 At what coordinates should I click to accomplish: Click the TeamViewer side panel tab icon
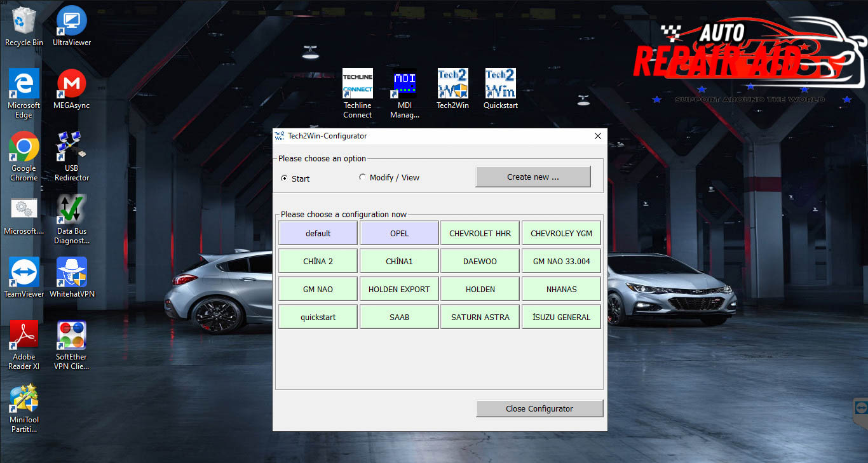(861, 408)
